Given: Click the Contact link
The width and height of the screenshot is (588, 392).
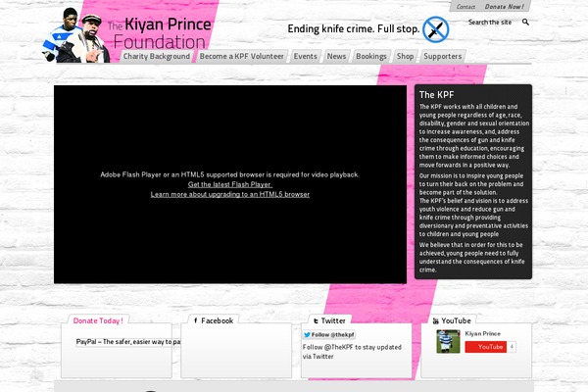Looking at the screenshot, I should click(465, 7).
